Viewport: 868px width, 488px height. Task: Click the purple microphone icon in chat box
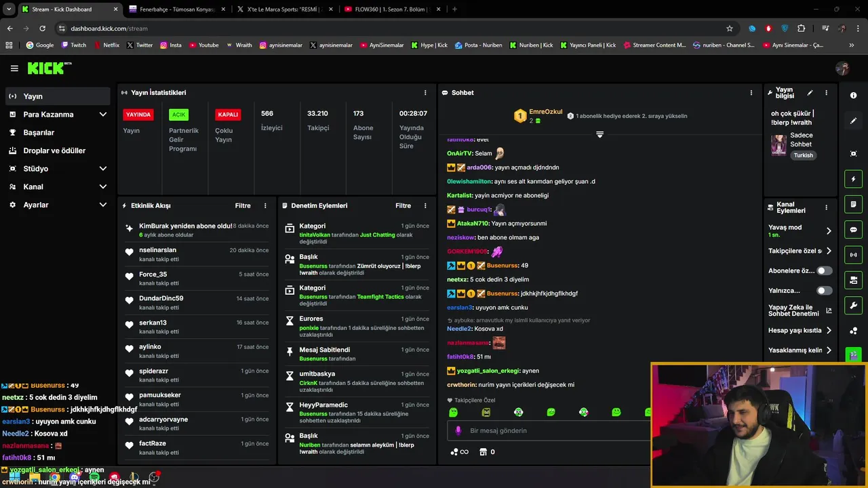coord(458,430)
